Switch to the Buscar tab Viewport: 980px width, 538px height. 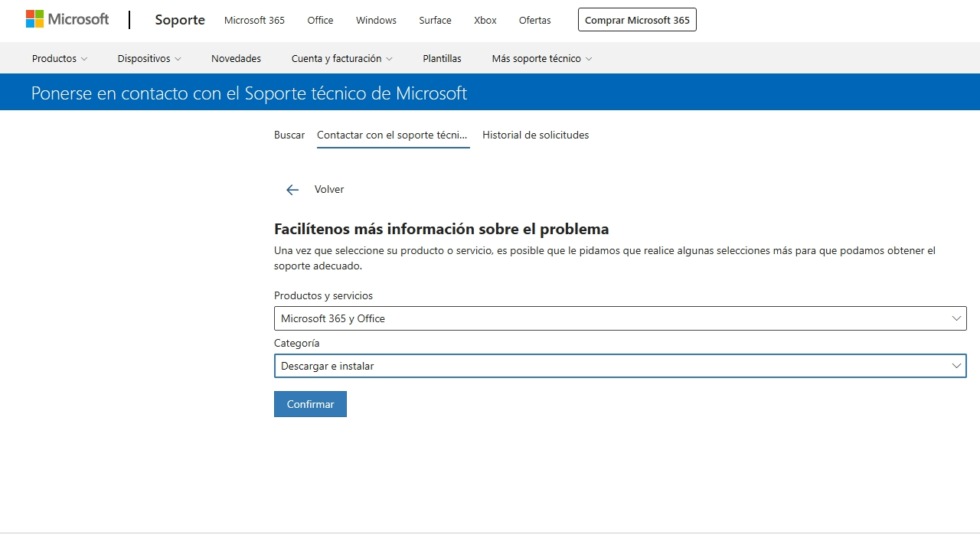(289, 135)
